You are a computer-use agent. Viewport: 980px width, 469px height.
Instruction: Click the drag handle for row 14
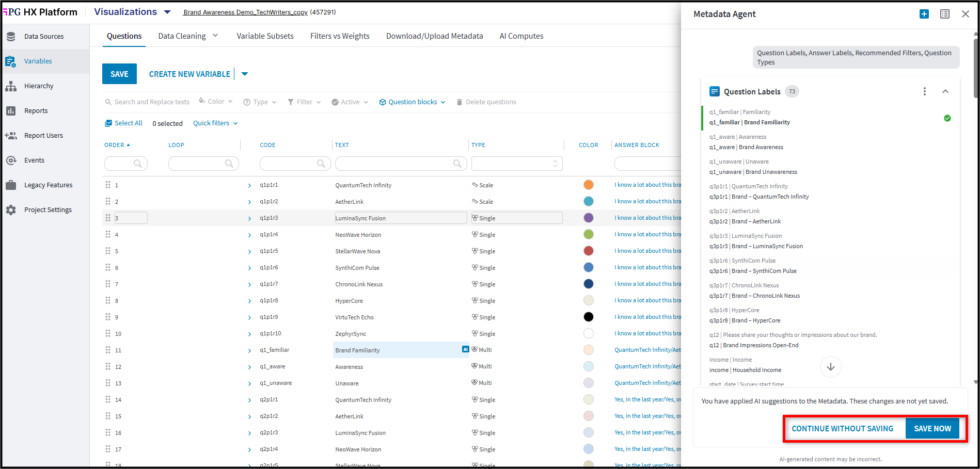108,399
